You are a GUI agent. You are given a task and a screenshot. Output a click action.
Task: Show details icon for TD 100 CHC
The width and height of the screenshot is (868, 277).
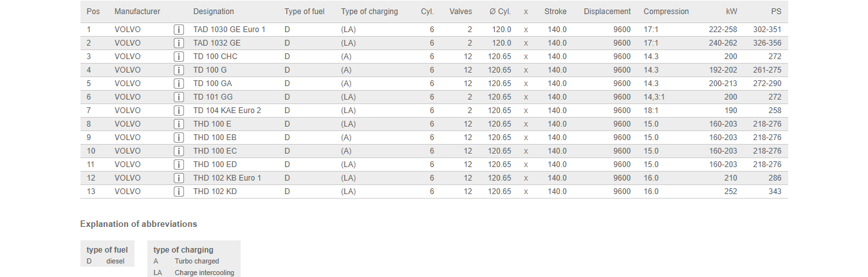pyautogui.click(x=179, y=57)
